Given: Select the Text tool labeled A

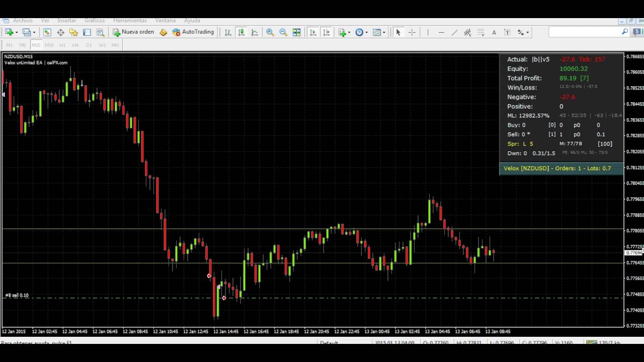Looking at the screenshot, I should [494, 32].
